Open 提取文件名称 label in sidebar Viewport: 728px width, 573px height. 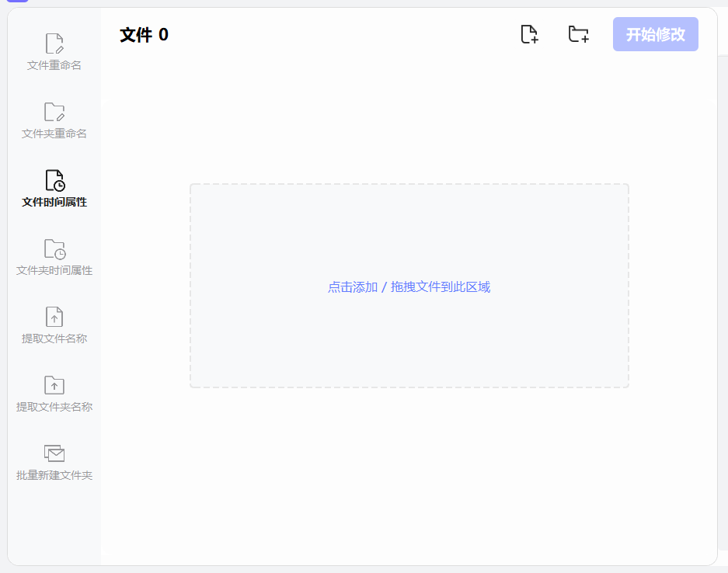[x=54, y=339]
